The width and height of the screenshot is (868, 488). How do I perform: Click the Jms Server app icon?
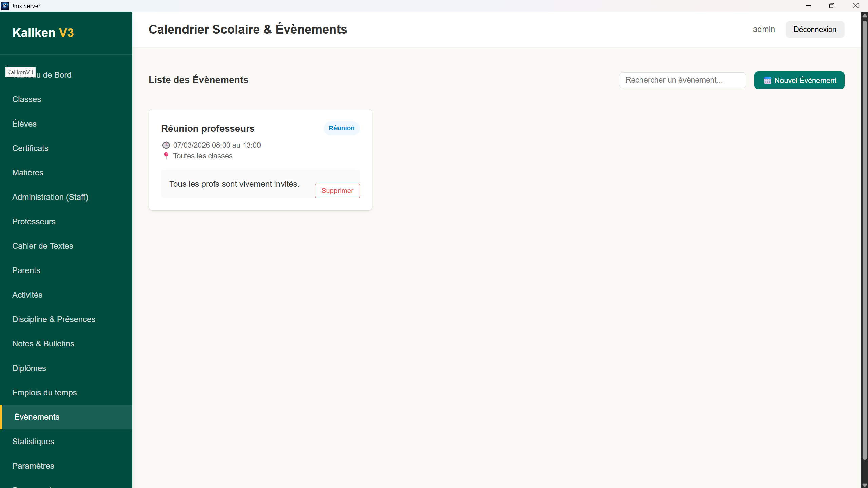(5, 6)
